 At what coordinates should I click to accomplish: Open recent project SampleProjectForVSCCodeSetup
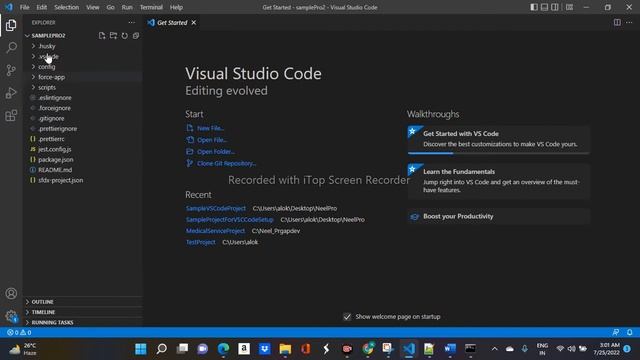click(x=230, y=220)
